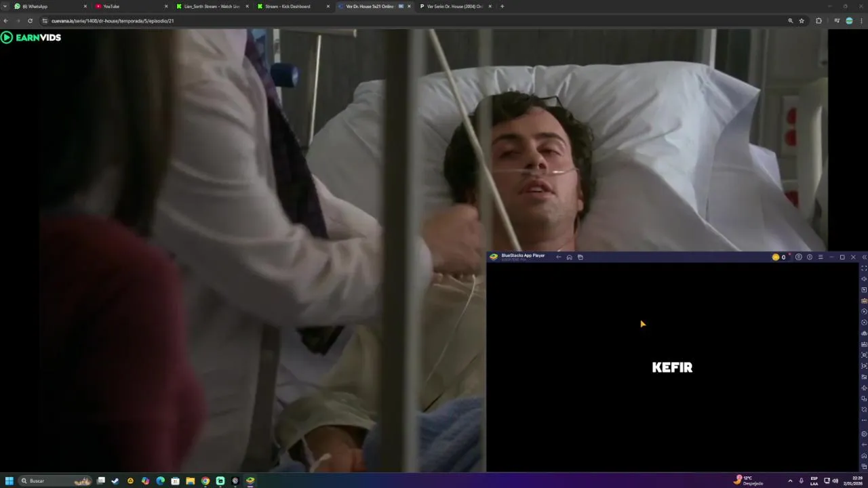
Task: Collapse the BlueStacks side toolbar with double chevron
Action: point(864,257)
